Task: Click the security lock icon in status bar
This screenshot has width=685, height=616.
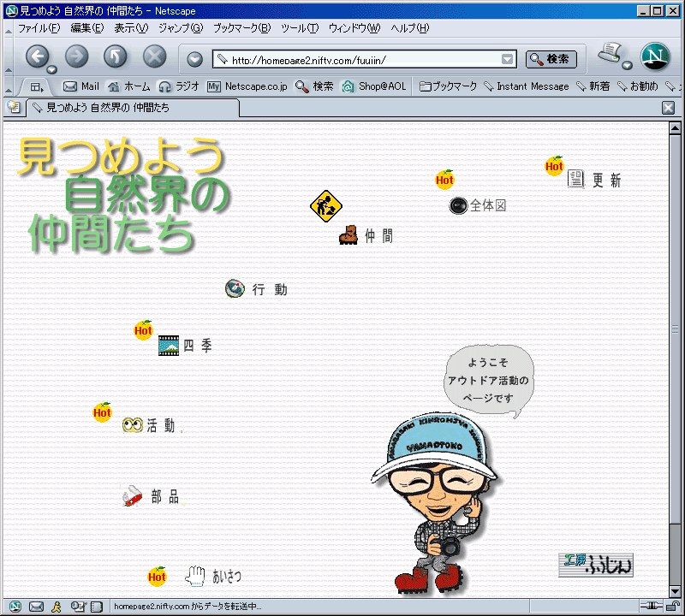Action: 674,606
